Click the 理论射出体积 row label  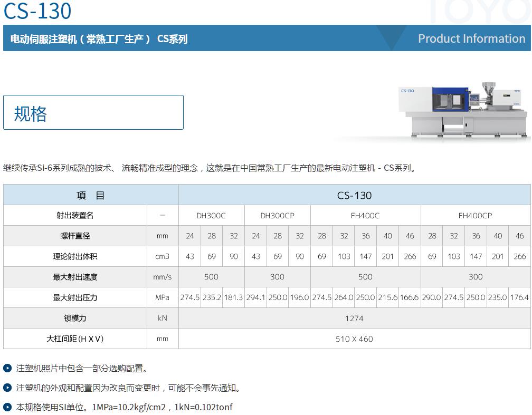point(75,256)
